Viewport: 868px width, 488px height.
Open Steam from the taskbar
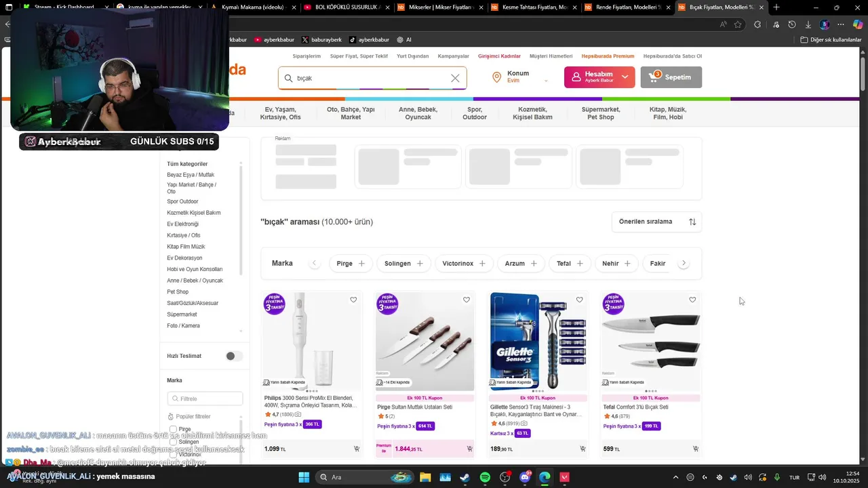pos(465,477)
